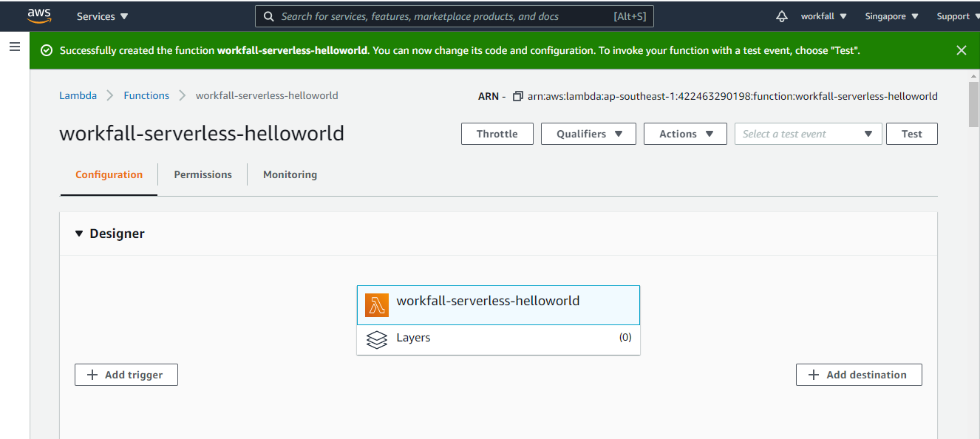Select the workfall-serverless-helloworld designer box
980x439 pixels.
click(498, 305)
